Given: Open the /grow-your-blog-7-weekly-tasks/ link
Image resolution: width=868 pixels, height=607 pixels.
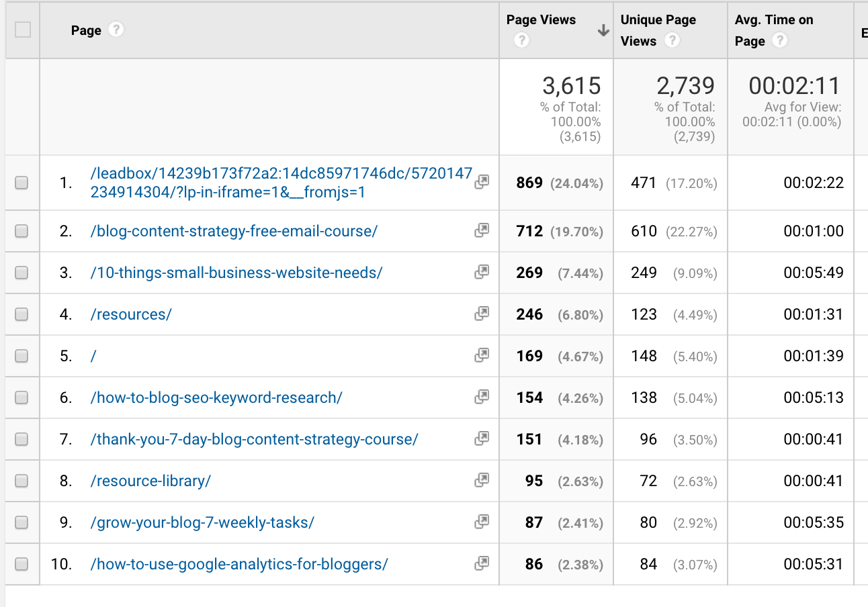Looking at the screenshot, I should pos(202,522).
